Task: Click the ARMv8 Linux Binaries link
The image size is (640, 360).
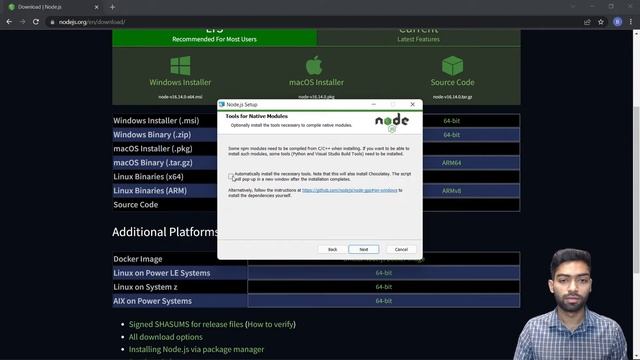Action: (451, 191)
